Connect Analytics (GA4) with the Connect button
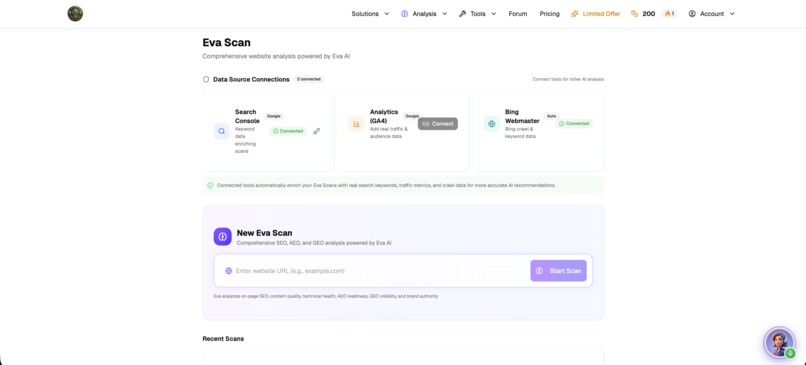The width and height of the screenshot is (806, 365). tap(437, 124)
